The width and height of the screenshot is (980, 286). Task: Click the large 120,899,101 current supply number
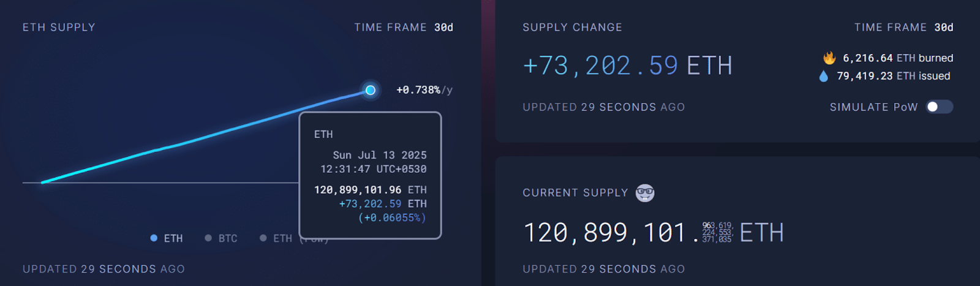click(x=605, y=233)
